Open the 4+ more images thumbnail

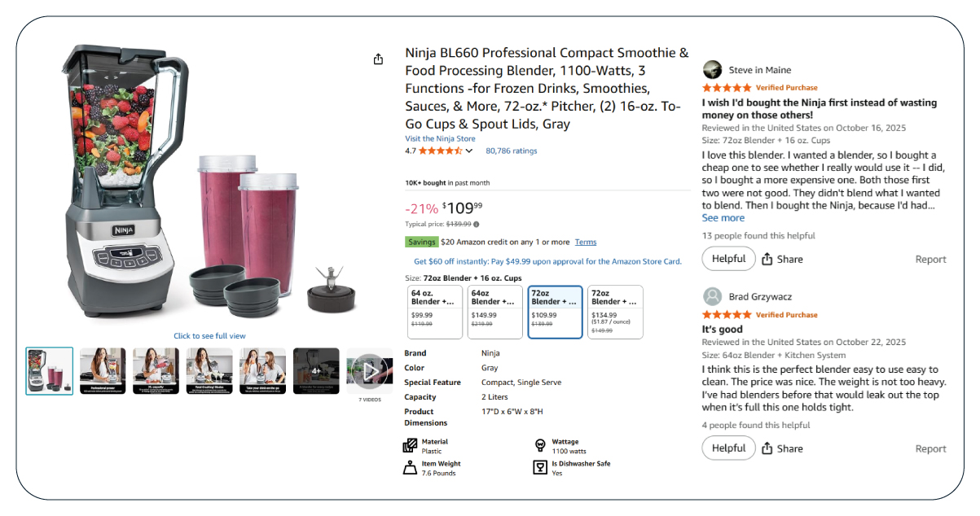pyautogui.click(x=316, y=371)
